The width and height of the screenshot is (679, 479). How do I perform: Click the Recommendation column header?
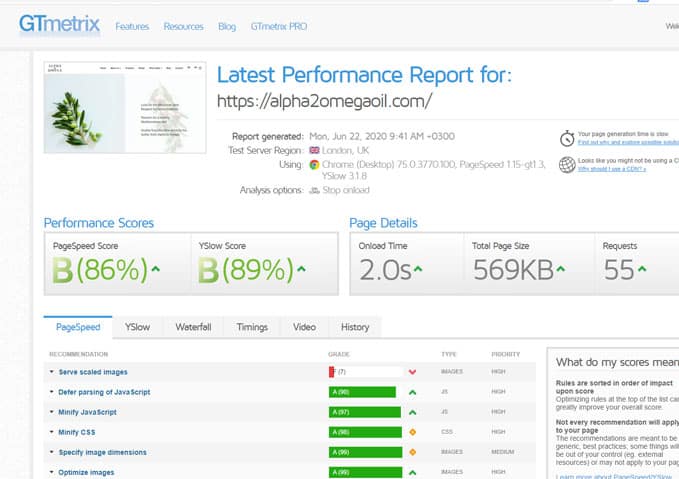point(78,354)
